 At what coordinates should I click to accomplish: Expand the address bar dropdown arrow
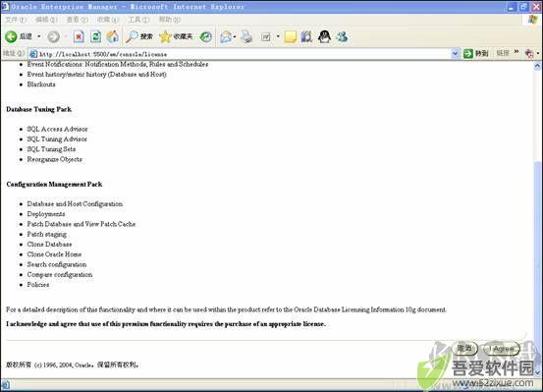455,54
